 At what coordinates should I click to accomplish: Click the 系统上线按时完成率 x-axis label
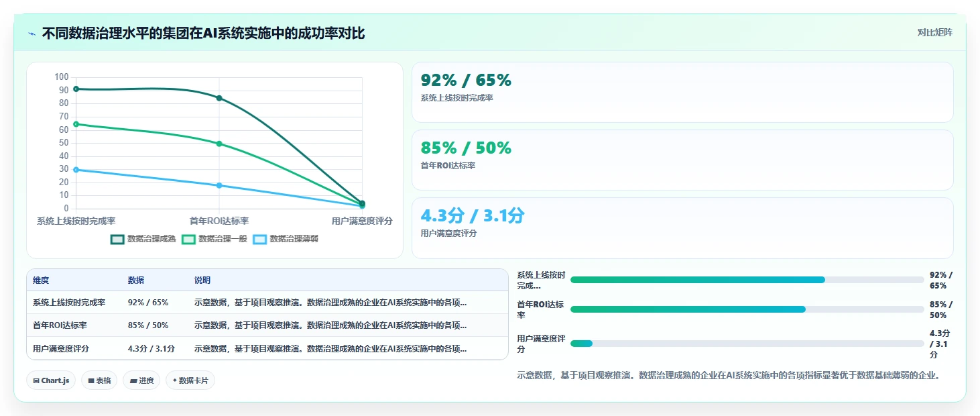tap(76, 221)
